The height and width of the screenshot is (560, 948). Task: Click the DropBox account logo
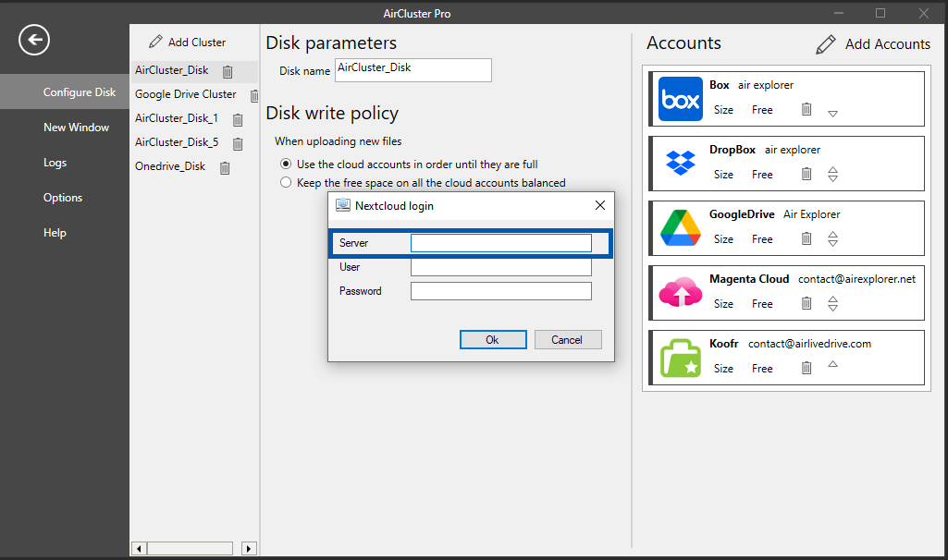(680, 164)
